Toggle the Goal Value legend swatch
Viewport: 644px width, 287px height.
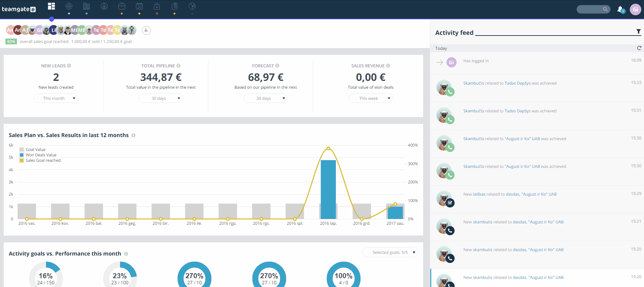(x=22, y=150)
